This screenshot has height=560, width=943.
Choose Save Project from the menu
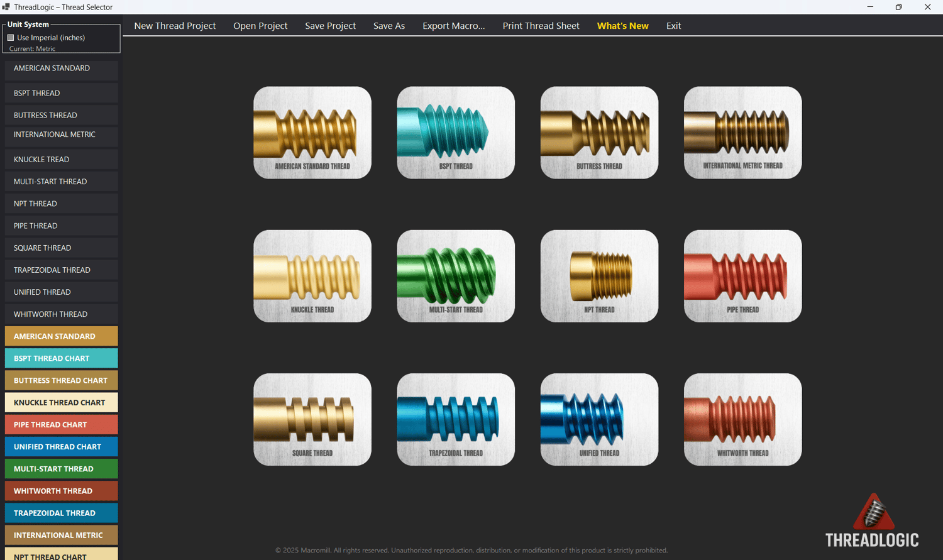330,26
